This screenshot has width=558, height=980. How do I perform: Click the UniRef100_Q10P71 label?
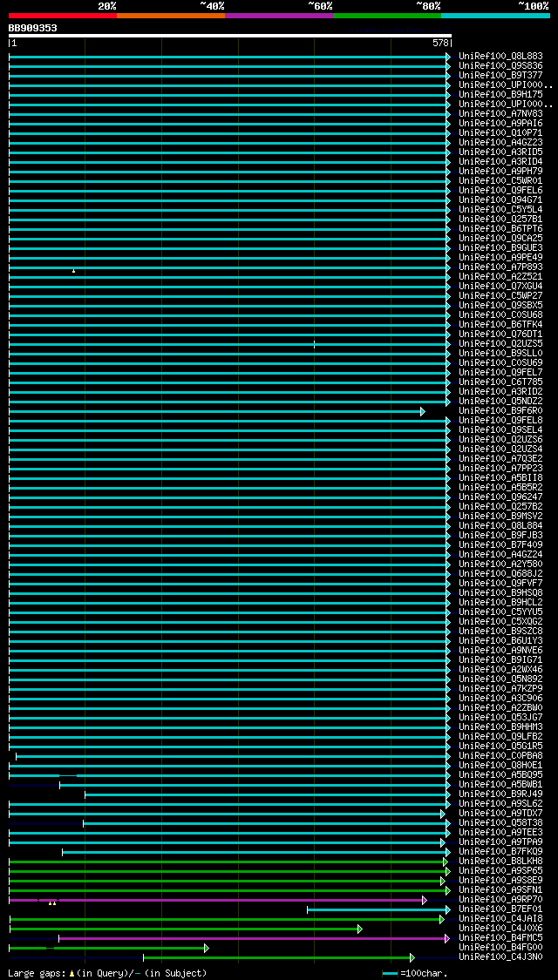pyautogui.click(x=500, y=133)
